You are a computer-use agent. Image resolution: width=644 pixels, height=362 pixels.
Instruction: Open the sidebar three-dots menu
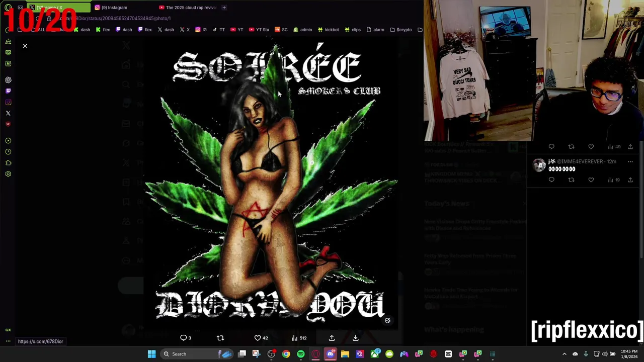pyautogui.click(x=8, y=341)
